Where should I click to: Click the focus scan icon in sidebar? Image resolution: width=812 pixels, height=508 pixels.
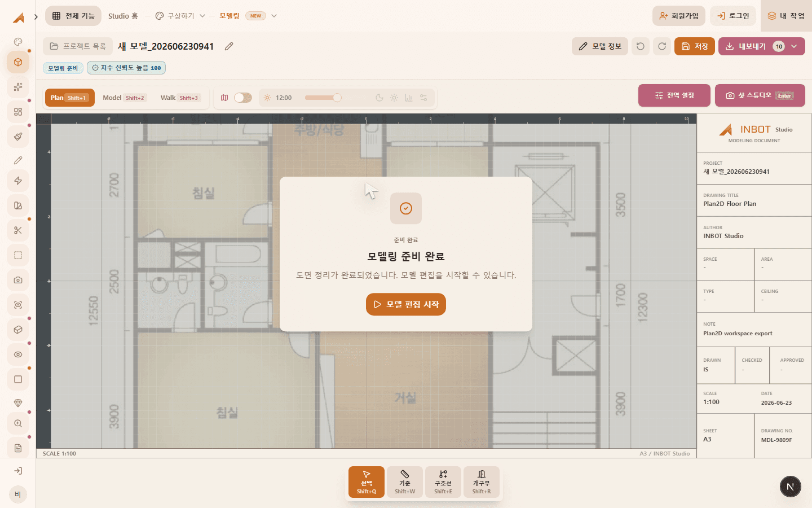[x=18, y=305]
